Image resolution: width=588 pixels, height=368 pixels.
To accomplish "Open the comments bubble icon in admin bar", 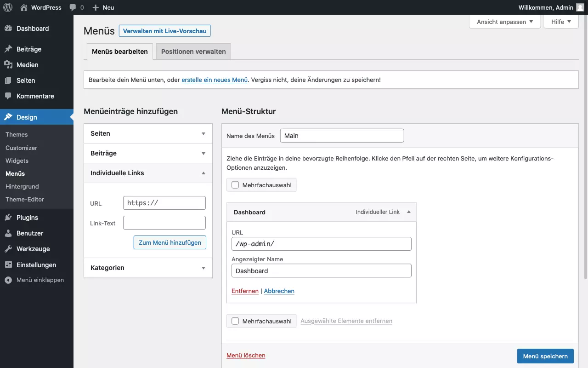I will tap(73, 8).
